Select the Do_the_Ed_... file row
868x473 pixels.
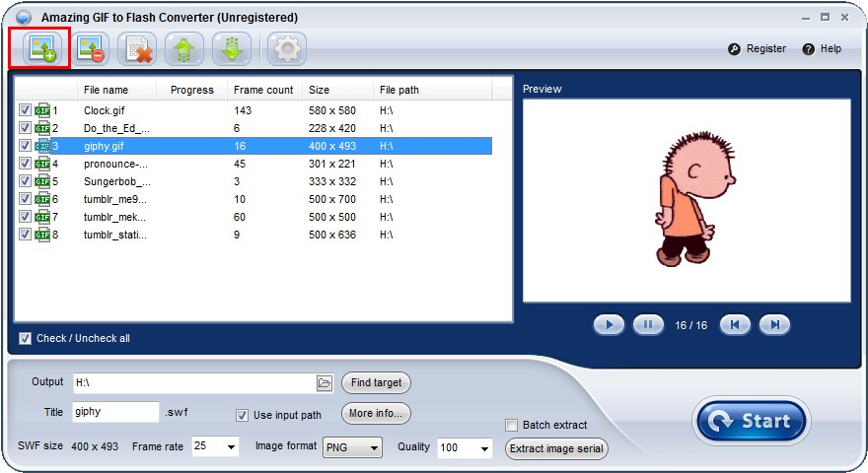254,128
